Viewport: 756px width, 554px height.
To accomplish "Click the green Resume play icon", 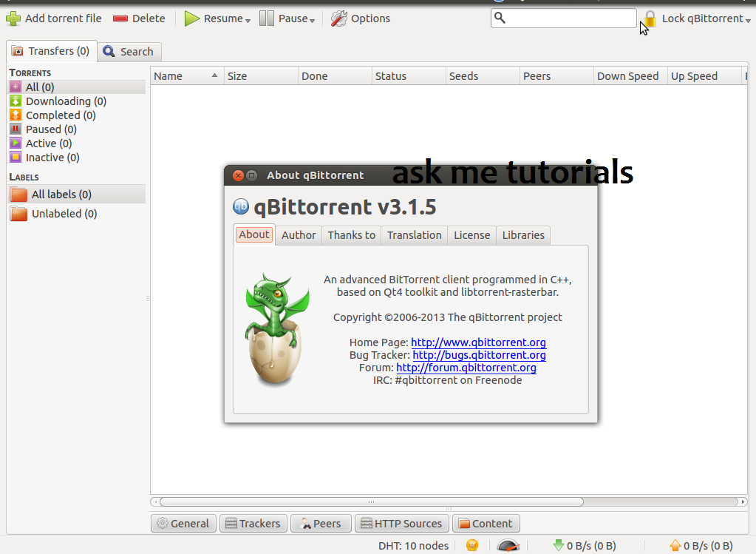I will [192, 18].
